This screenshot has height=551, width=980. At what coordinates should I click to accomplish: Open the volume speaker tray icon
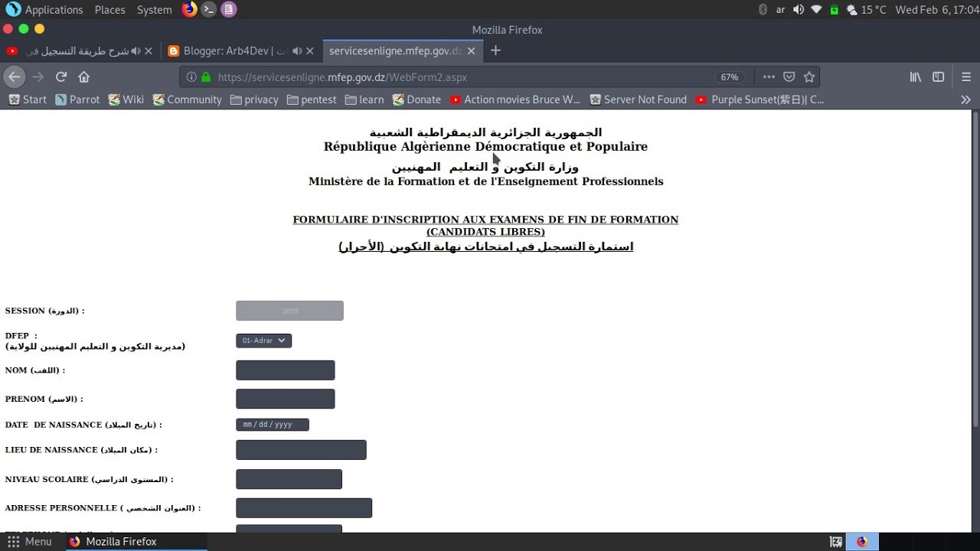[x=799, y=9]
